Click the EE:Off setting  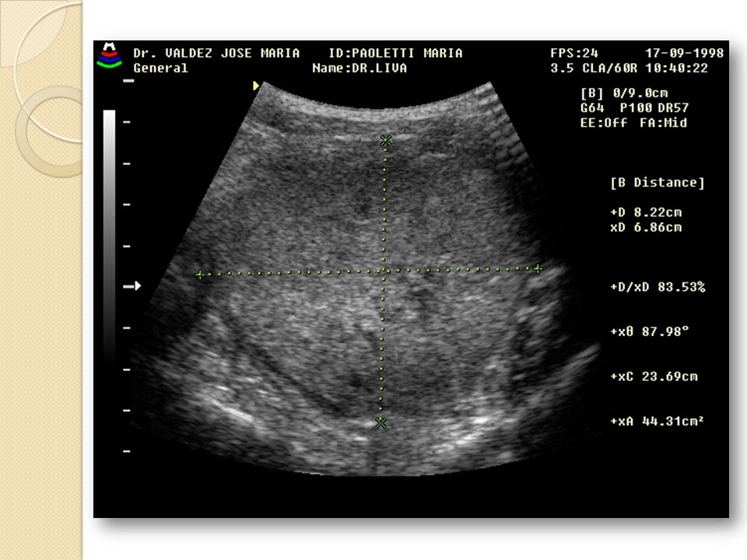click(x=604, y=123)
